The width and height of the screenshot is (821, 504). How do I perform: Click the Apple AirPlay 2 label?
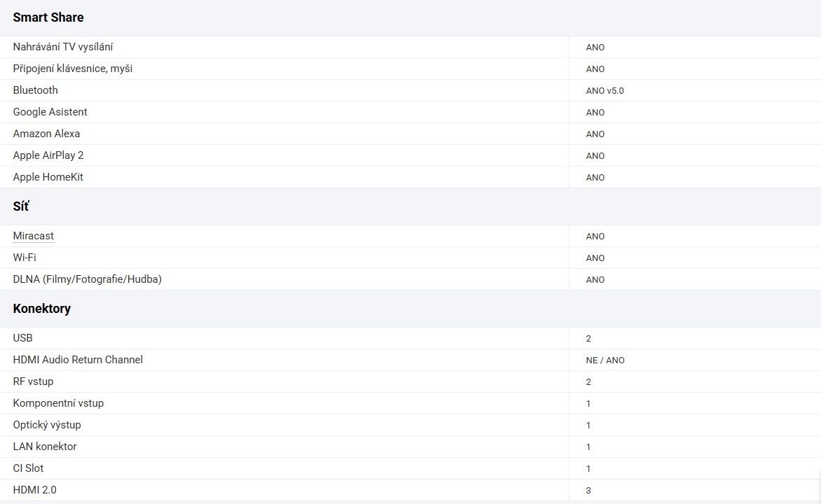click(48, 155)
